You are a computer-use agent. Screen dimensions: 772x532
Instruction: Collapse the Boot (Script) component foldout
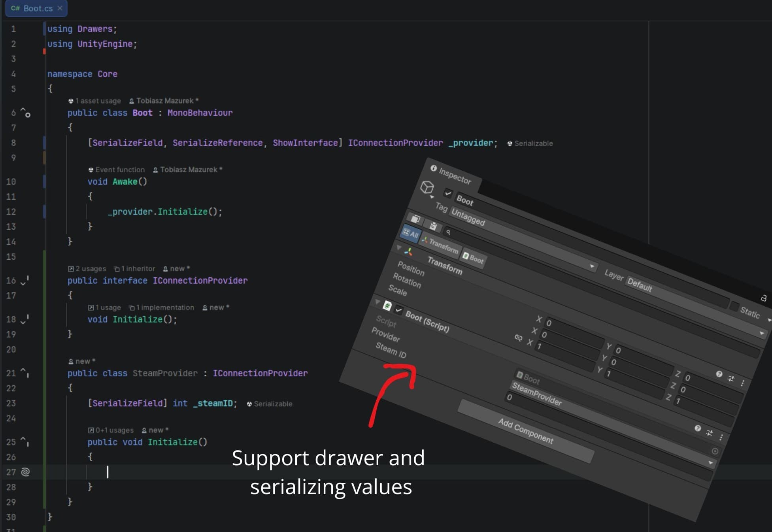tap(378, 302)
